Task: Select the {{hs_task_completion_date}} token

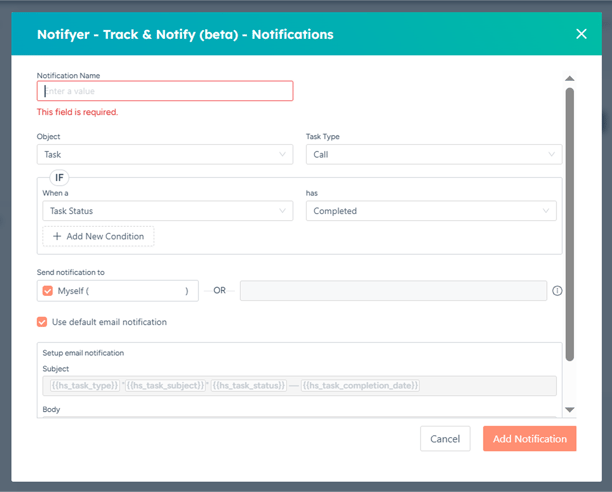Action: [x=360, y=385]
